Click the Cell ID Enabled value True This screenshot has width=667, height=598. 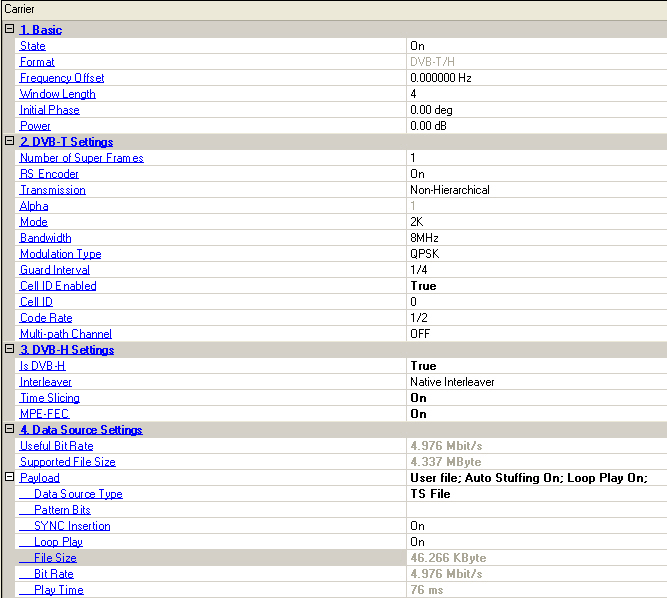pos(423,286)
